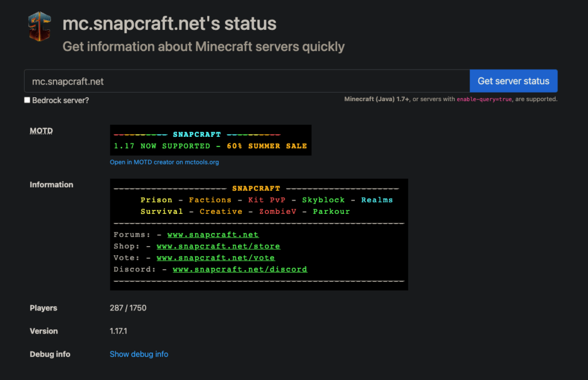This screenshot has height=380, width=588.
Task: Click the Players row label
Action: tap(43, 308)
